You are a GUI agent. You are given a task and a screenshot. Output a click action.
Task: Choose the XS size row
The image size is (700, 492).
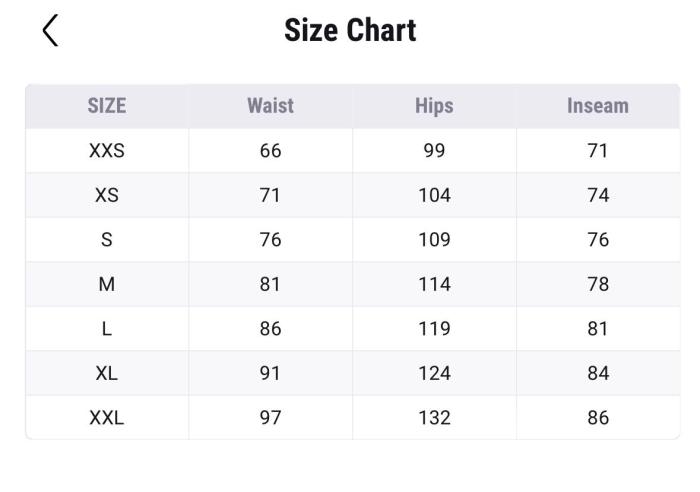[x=107, y=195]
